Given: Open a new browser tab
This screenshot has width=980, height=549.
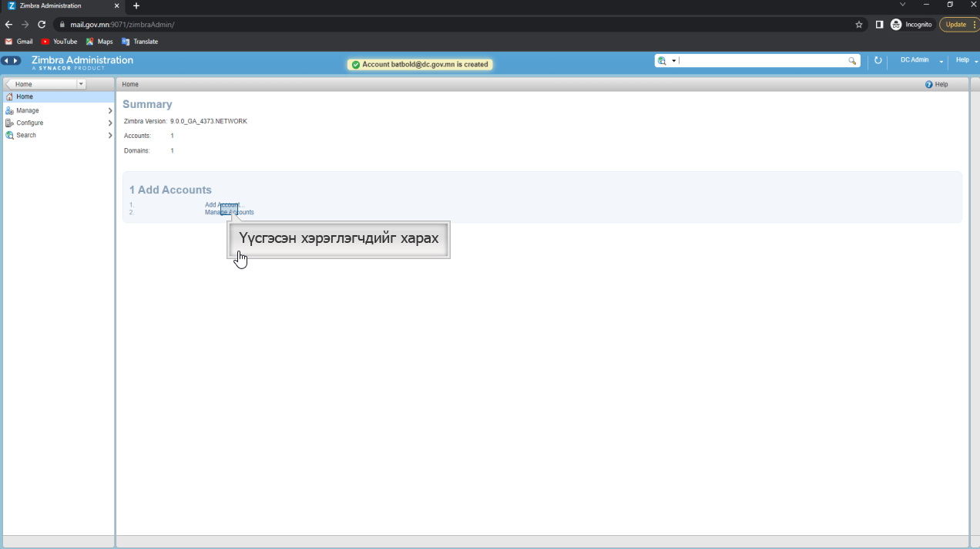Looking at the screenshot, I should 136,5.
